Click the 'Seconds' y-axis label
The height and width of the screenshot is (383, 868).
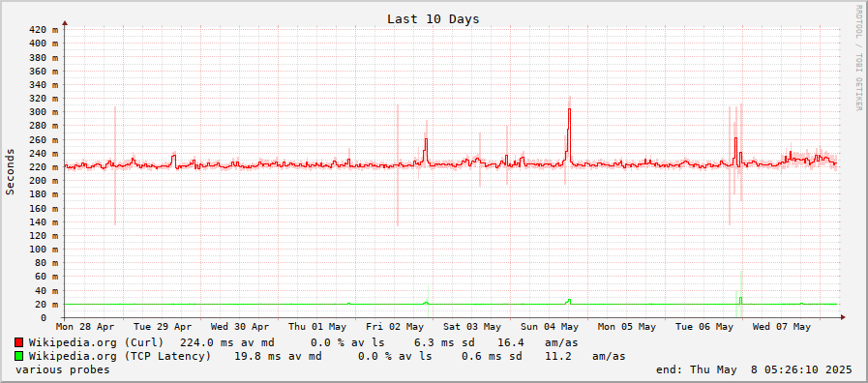(10, 171)
